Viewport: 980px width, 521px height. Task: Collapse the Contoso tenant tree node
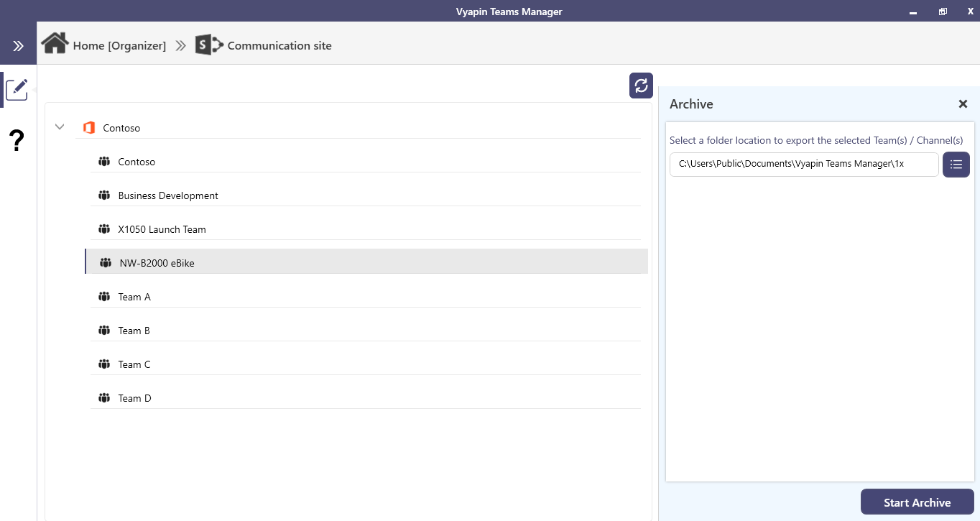tap(60, 127)
